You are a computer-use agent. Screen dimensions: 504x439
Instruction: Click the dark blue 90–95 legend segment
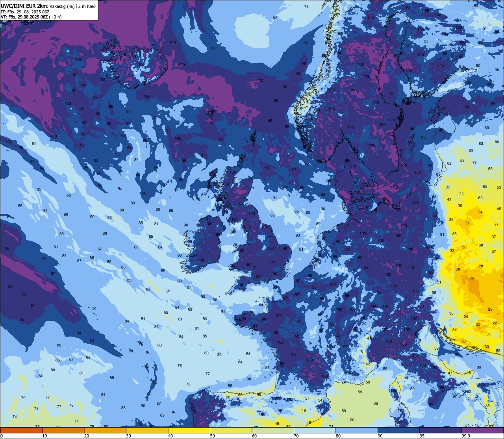(399, 430)
